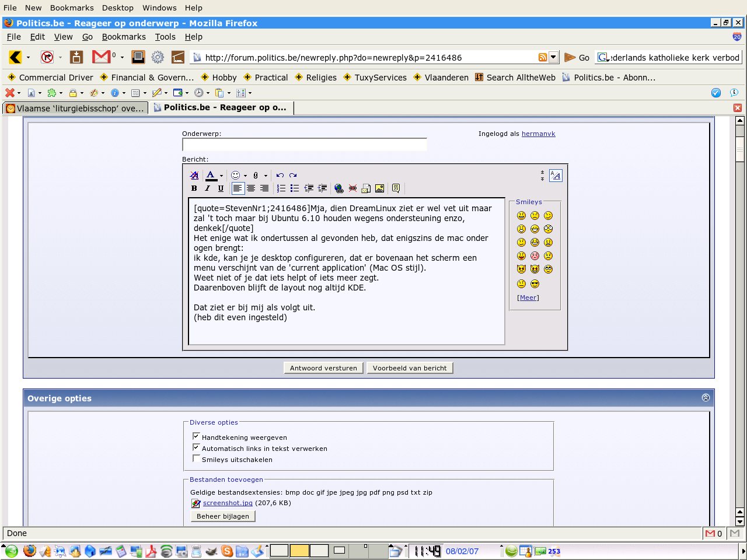
Task: Click into the Onderwerp subject field
Action: click(304, 145)
